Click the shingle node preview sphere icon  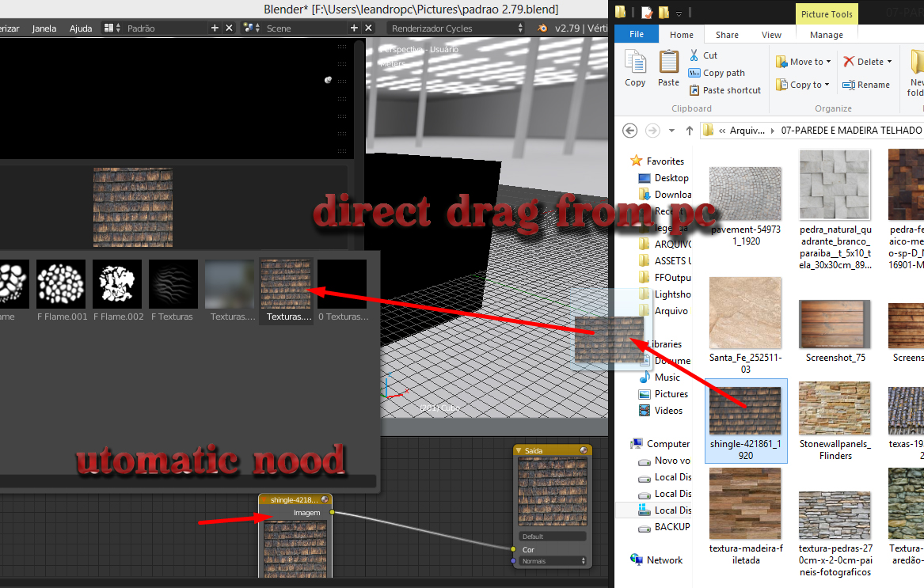tap(325, 499)
